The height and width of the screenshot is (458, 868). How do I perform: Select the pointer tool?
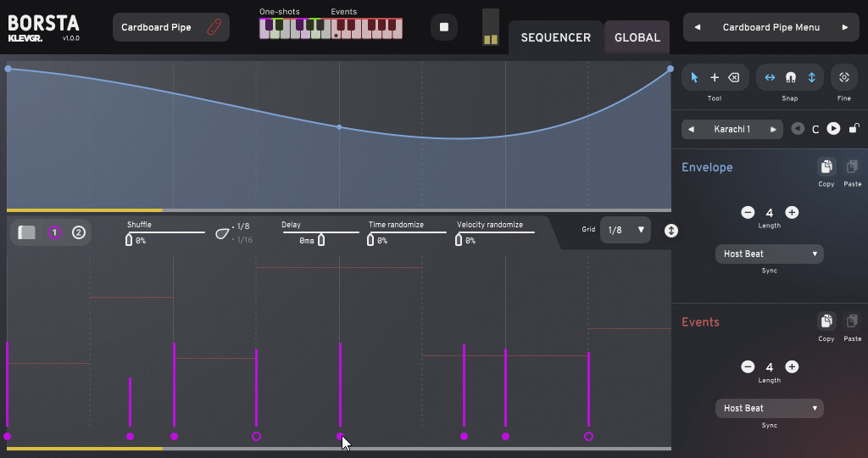point(695,77)
